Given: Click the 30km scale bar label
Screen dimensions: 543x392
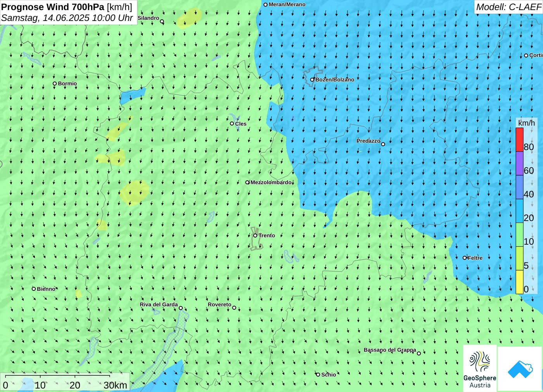Looking at the screenshot, I should 115,385.
